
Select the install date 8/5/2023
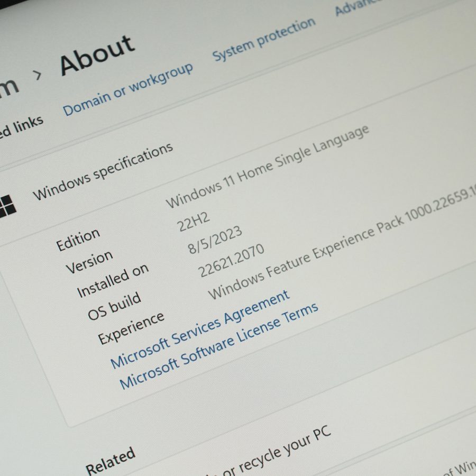(x=215, y=240)
